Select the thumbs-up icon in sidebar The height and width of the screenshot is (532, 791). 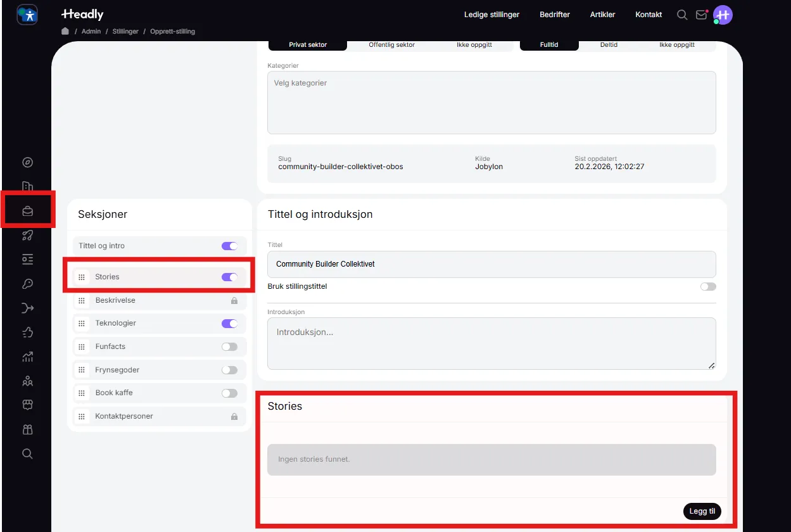(x=27, y=332)
